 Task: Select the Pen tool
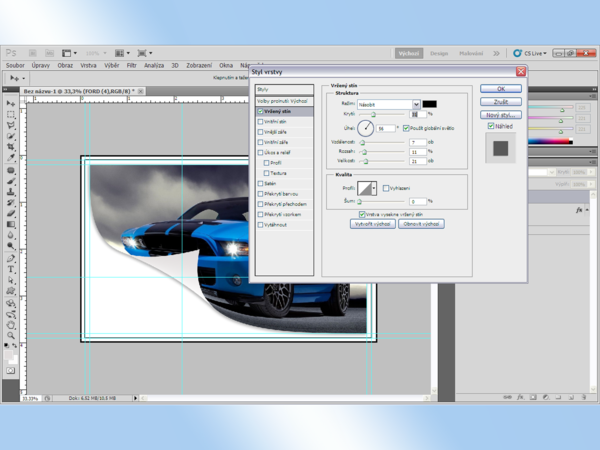coord(11,258)
